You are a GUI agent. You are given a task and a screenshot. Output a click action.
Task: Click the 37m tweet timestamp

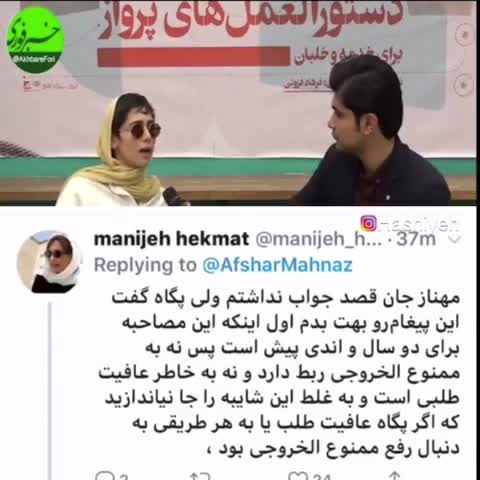tap(416, 239)
